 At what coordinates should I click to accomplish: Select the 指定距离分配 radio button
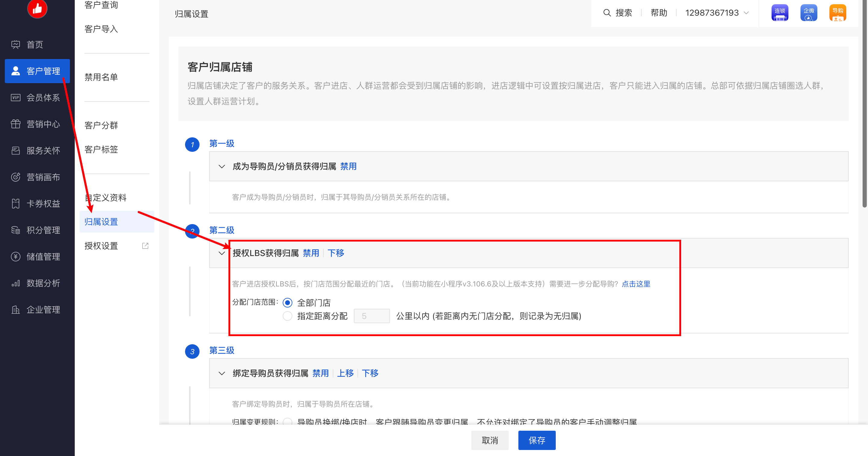pyautogui.click(x=288, y=316)
